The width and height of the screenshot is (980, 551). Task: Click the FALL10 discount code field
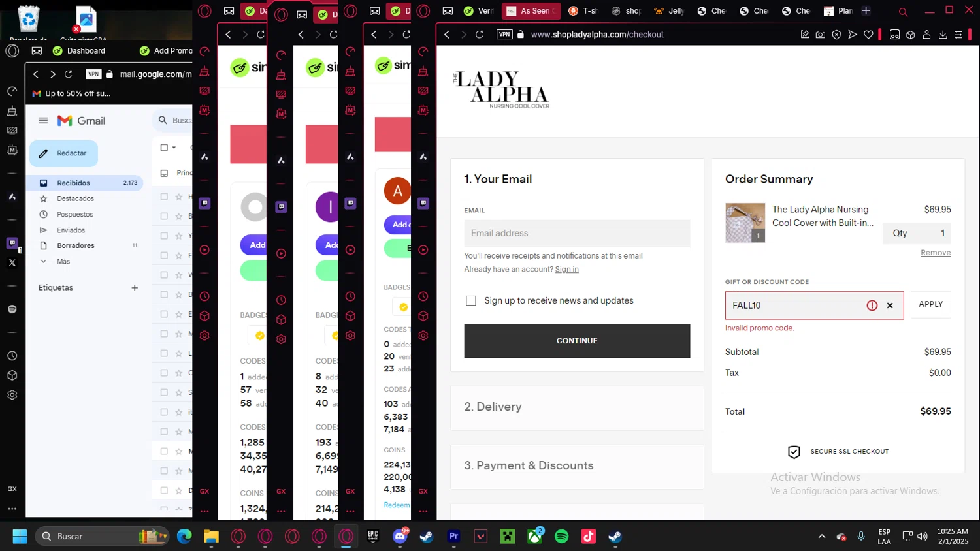(x=814, y=306)
